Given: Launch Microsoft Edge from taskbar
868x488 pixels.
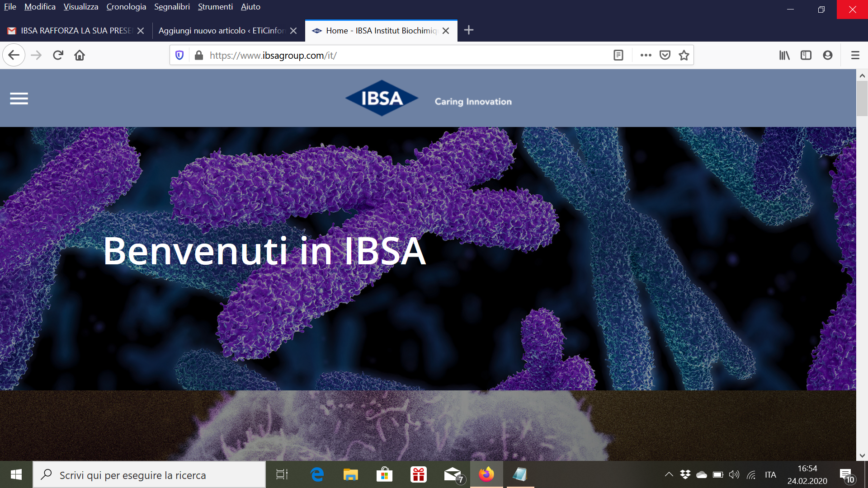Looking at the screenshot, I should click(317, 474).
